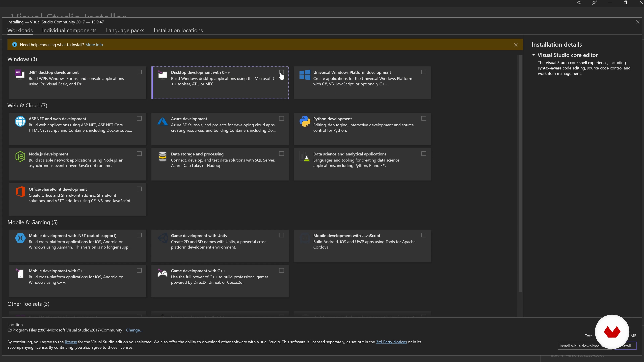
Task: Click the Mobile development with JavaScript icon
Action: coord(305,238)
